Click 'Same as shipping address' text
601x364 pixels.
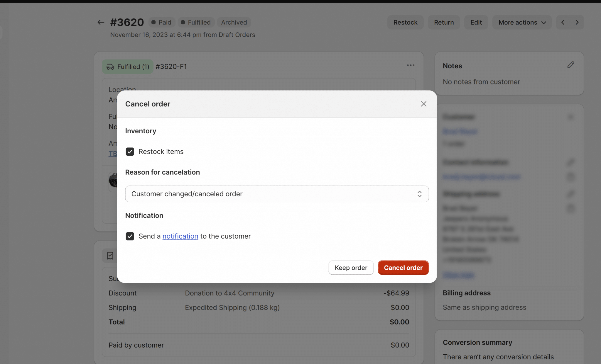click(x=484, y=307)
